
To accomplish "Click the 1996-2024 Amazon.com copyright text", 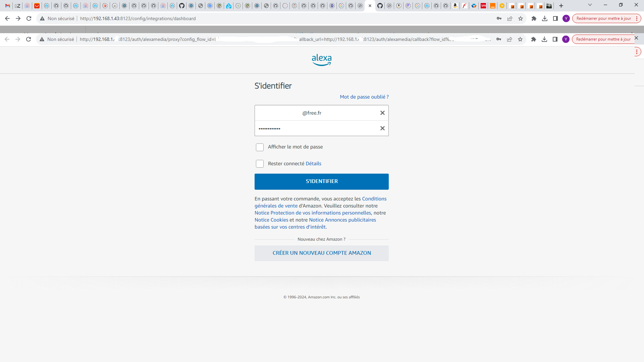I will pos(321,297).
